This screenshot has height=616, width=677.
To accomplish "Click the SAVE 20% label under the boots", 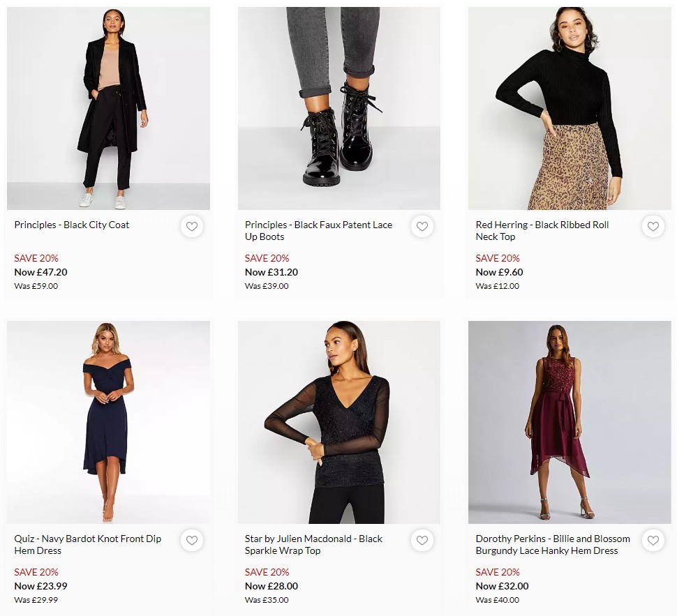I will [267, 258].
